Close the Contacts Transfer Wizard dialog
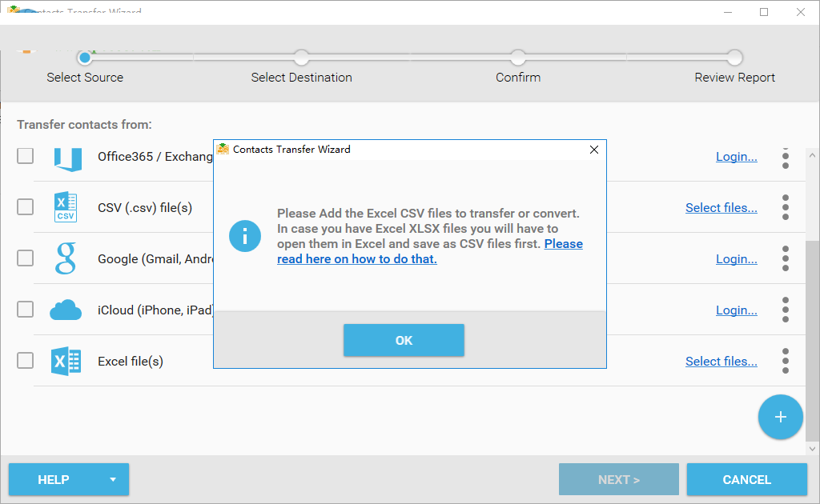Image resolution: width=820 pixels, height=504 pixels. tap(594, 150)
